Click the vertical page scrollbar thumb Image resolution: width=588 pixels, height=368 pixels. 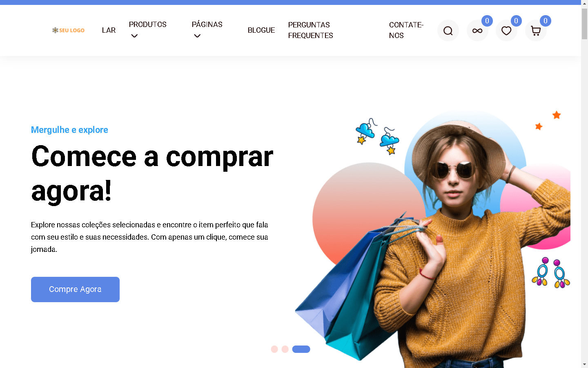pyautogui.click(x=584, y=23)
